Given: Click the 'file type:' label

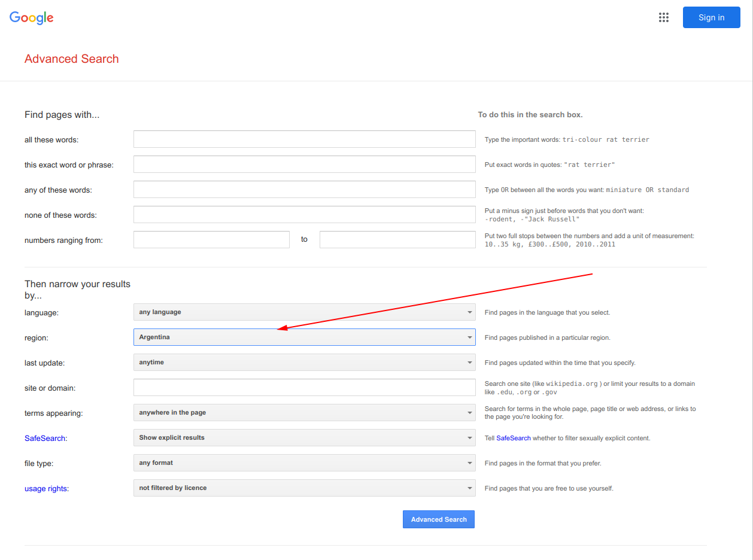Looking at the screenshot, I should point(39,464).
